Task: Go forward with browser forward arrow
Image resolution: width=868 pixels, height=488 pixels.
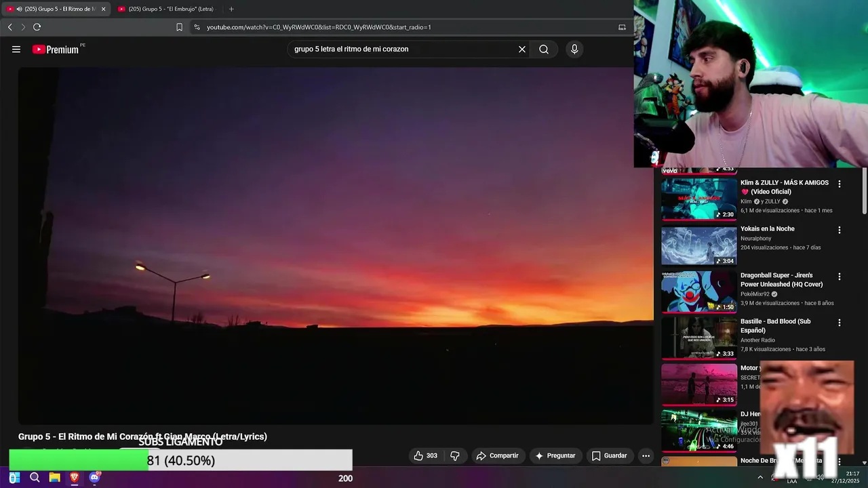Action: (x=23, y=27)
